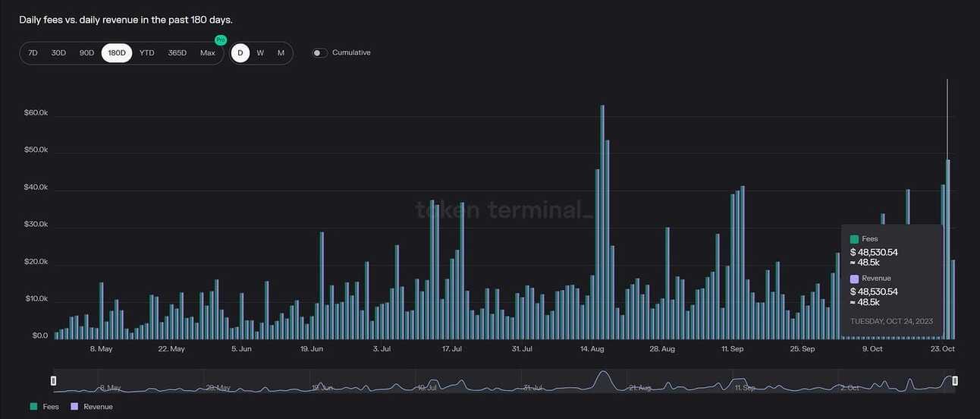Image resolution: width=980 pixels, height=419 pixels.
Task: Choose the YTD range
Action: tap(147, 53)
